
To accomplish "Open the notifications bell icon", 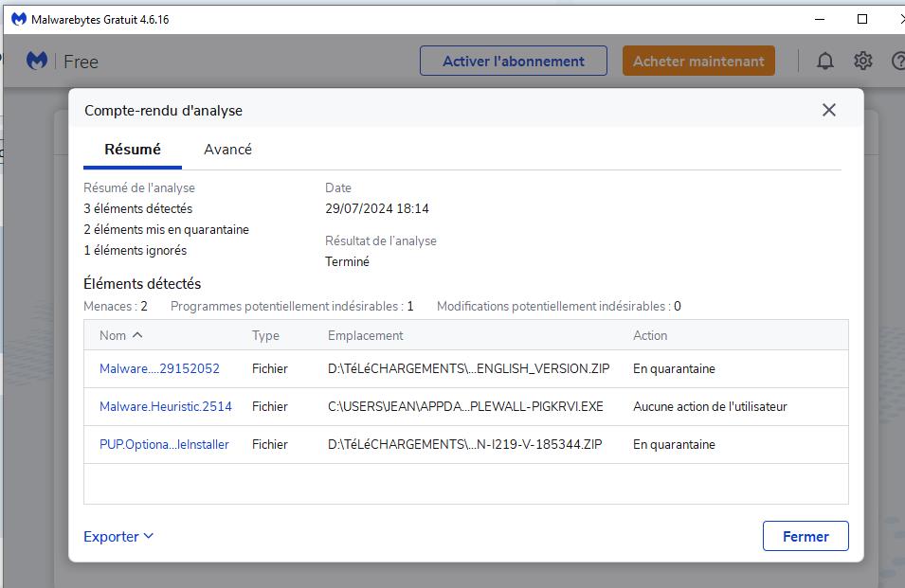I will point(824,62).
